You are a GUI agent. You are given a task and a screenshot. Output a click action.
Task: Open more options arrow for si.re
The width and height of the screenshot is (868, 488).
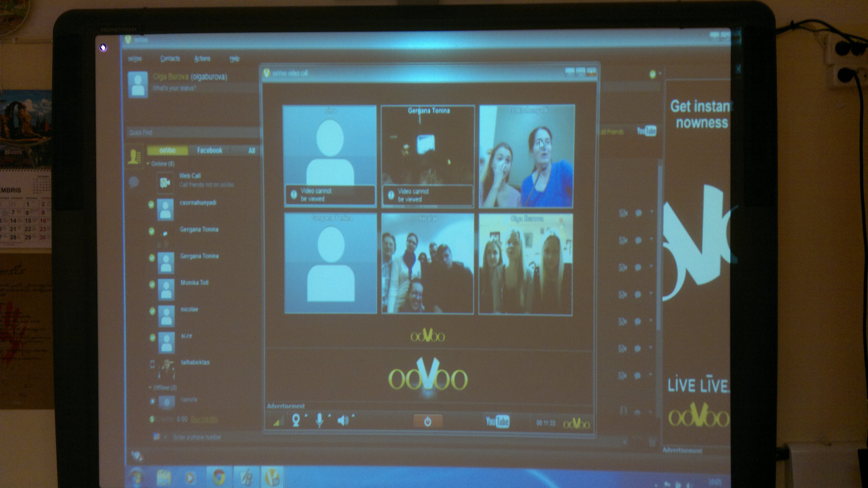[650, 348]
